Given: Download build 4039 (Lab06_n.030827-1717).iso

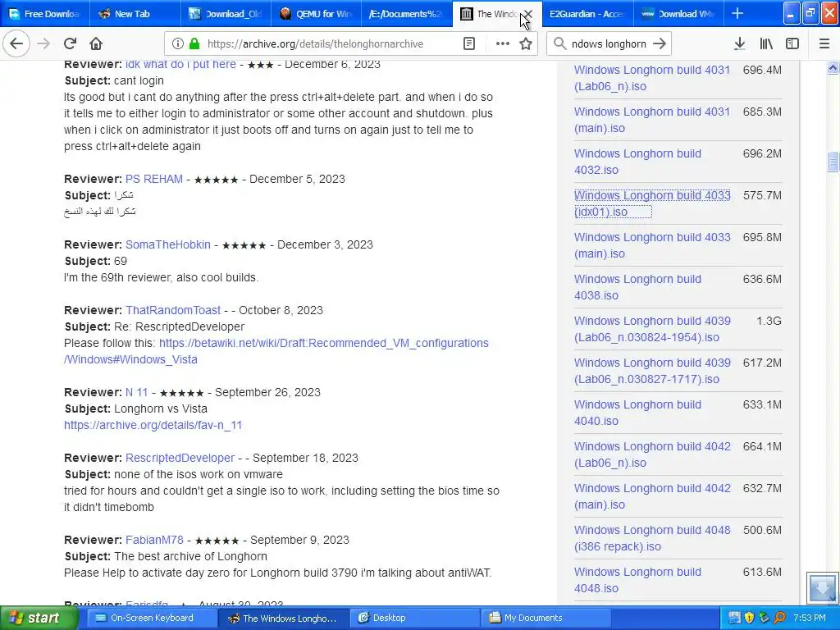Looking at the screenshot, I should point(652,371).
